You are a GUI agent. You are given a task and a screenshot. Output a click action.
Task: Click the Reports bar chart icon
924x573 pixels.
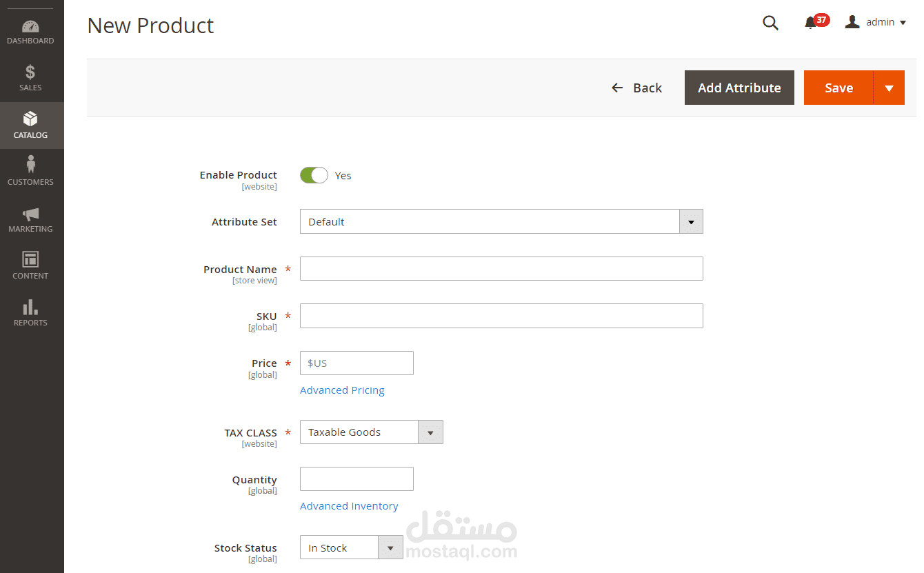pos(30,307)
